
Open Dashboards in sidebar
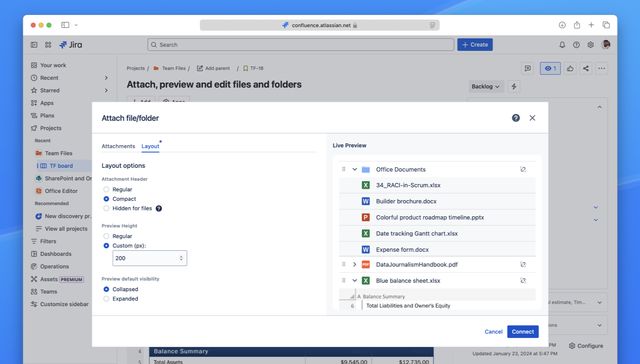click(56, 254)
